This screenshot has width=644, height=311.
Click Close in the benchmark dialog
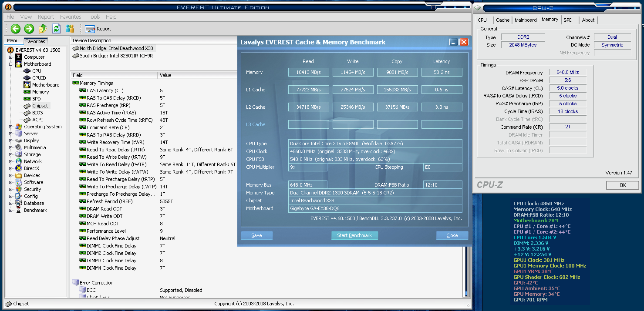(452, 235)
